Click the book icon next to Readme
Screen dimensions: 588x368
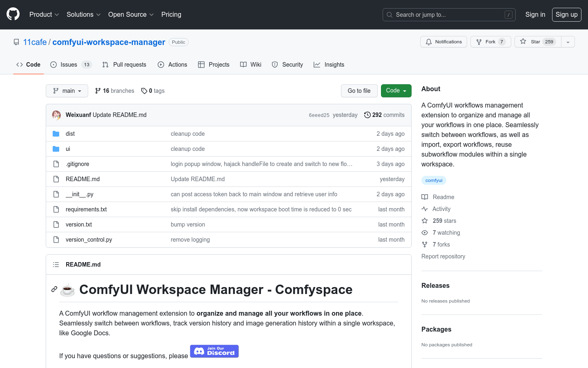(x=425, y=197)
